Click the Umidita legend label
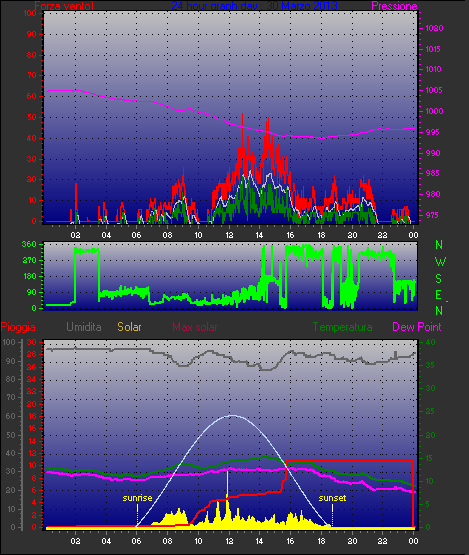The height and width of the screenshot is (555, 469). [x=84, y=327]
